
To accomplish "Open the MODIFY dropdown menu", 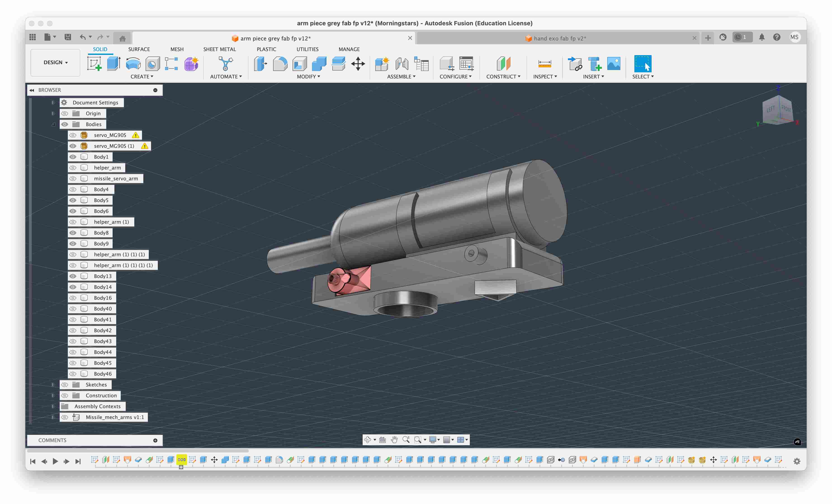I will click(x=308, y=77).
